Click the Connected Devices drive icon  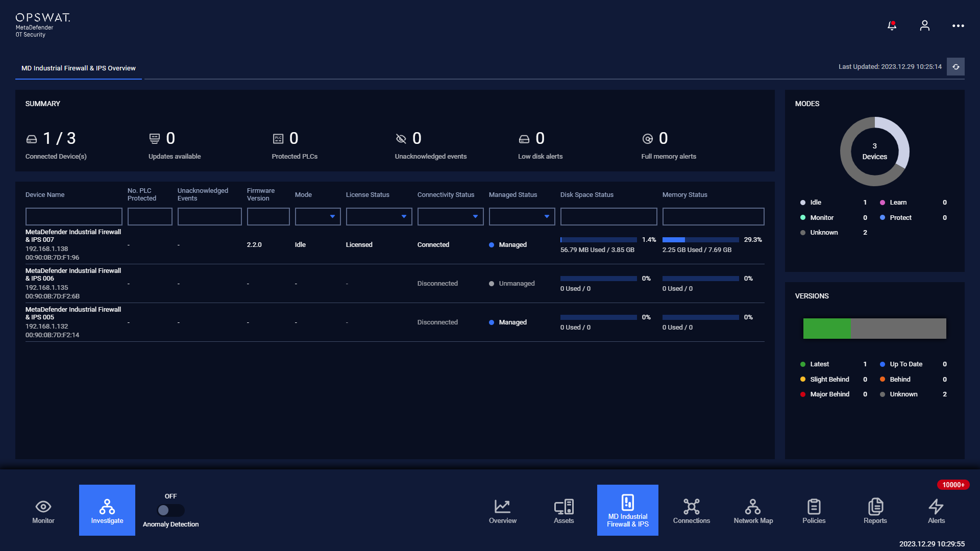click(x=32, y=139)
